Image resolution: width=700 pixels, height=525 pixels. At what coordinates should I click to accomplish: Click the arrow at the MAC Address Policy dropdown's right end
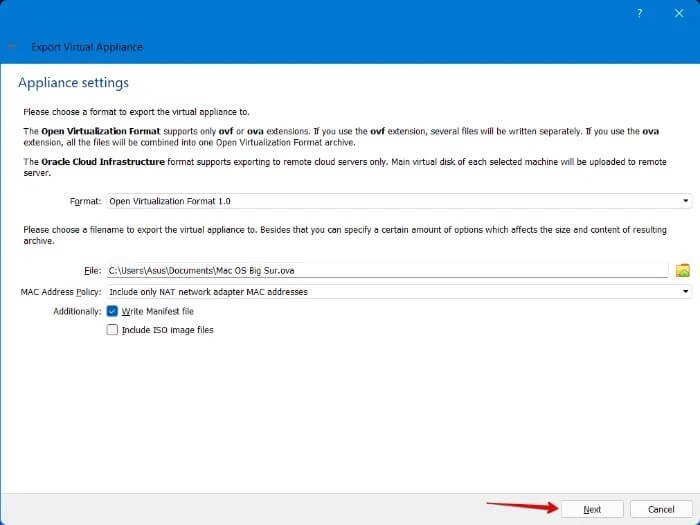(x=685, y=292)
